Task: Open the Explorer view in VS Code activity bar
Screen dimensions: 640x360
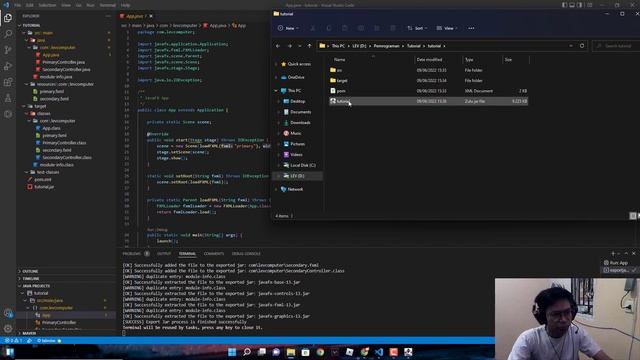Action: [8, 18]
